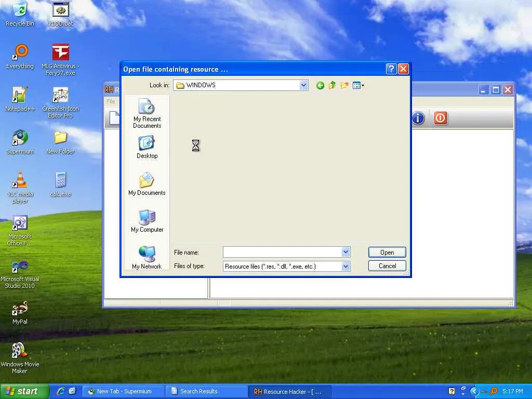532x399 pixels.
Task: Select the Notepad++ desktop shortcut
Action: pyautogui.click(x=20, y=99)
